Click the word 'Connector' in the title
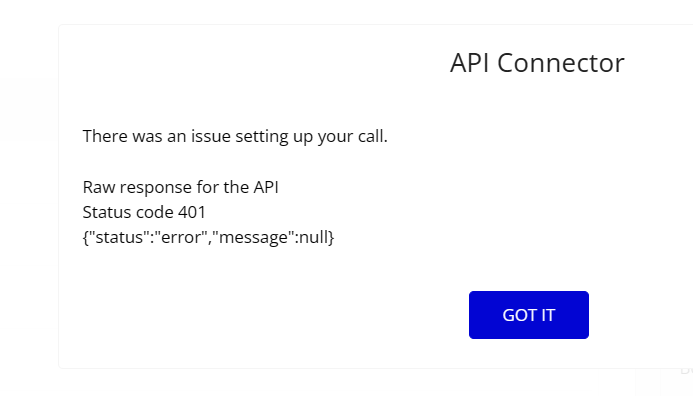 tap(561, 63)
